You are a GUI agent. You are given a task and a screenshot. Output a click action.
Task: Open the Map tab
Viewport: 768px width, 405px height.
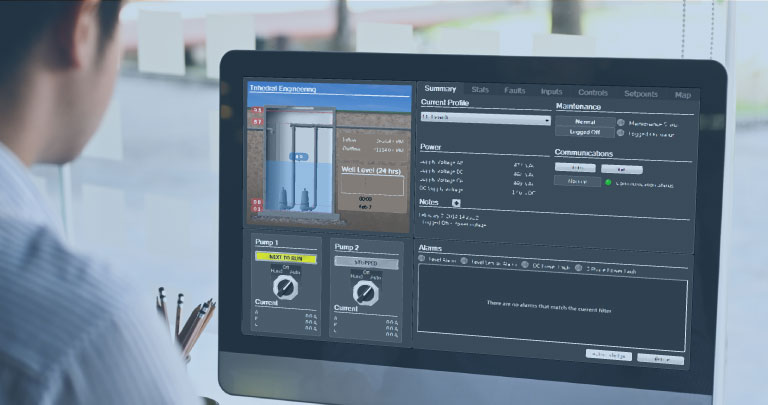pos(683,95)
